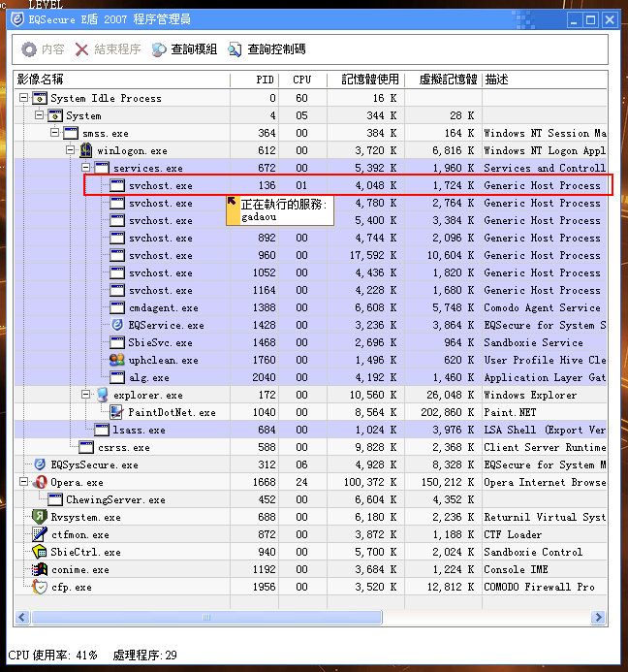Click the 內容 gear toolbar icon
Viewport: 628px width, 672px height.
pyautogui.click(x=29, y=49)
